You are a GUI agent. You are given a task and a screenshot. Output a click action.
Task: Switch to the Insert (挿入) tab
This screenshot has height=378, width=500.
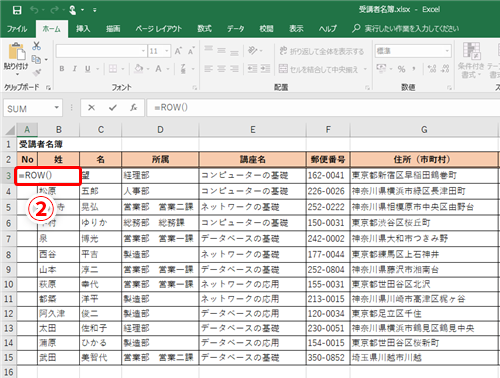pos(83,29)
